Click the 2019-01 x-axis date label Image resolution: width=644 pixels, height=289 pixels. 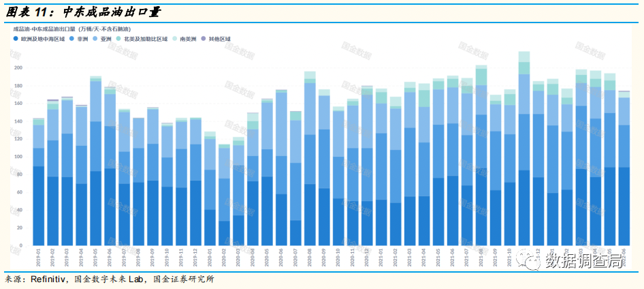tap(37, 258)
